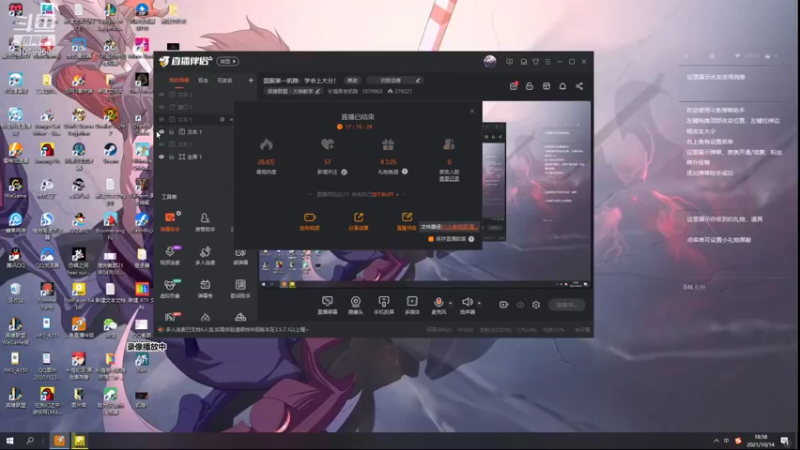Open the Windows taskbar search icon
This screenshot has width=800, height=450.
pyautogui.click(x=30, y=440)
